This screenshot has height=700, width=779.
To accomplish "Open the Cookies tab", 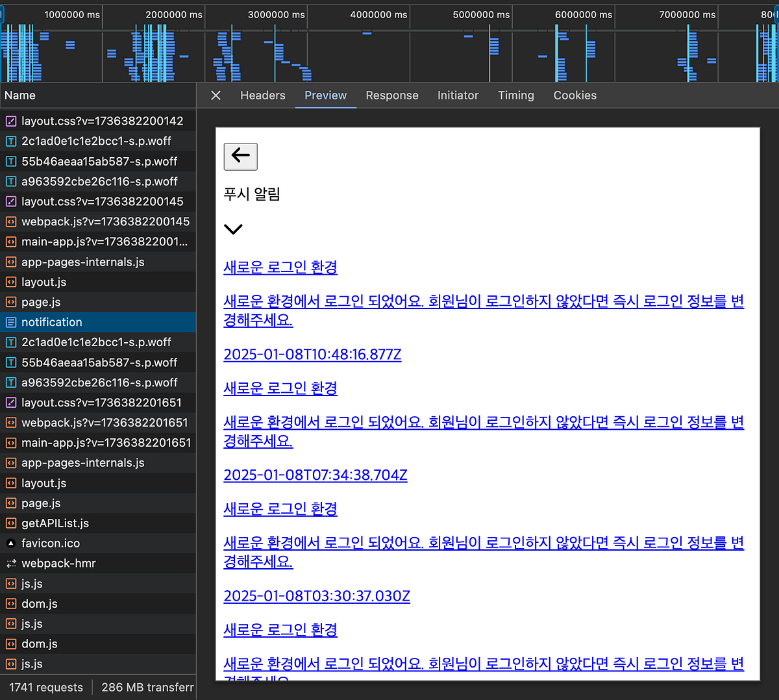I will [x=575, y=95].
